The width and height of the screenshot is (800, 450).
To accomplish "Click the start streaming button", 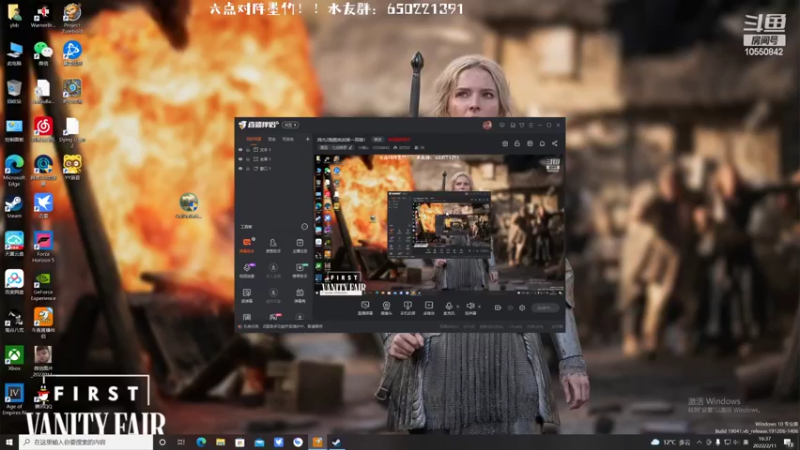I will 545,308.
